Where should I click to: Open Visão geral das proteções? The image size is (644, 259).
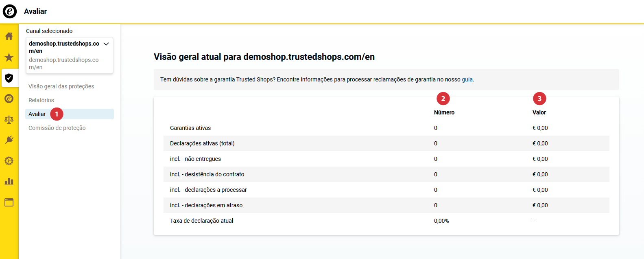click(x=61, y=86)
